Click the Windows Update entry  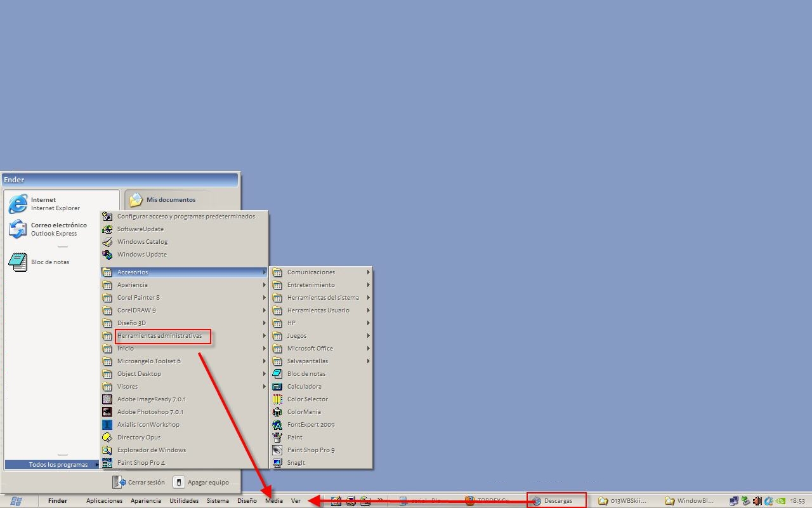tap(141, 255)
